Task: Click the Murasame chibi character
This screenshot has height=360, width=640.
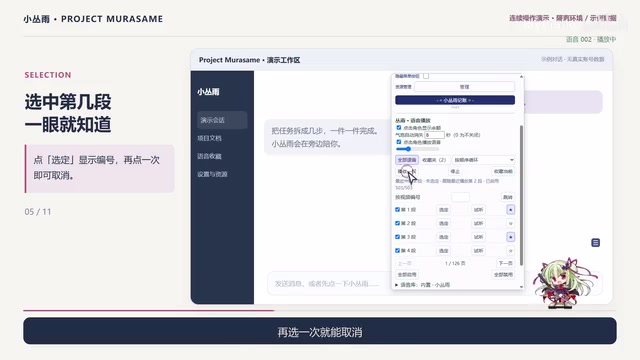Action: pos(565,283)
